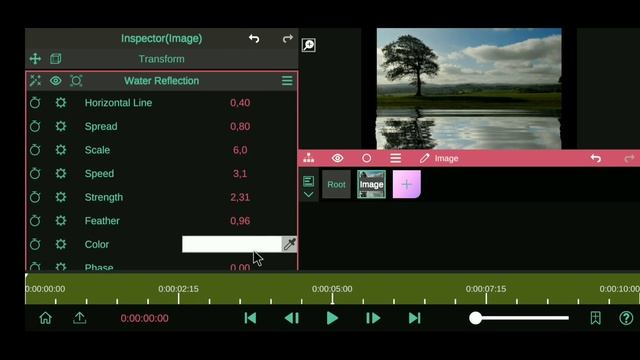Pick color with the eyedropper
The image size is (640, 360).
pyautogui.click(x=289, y=244)
